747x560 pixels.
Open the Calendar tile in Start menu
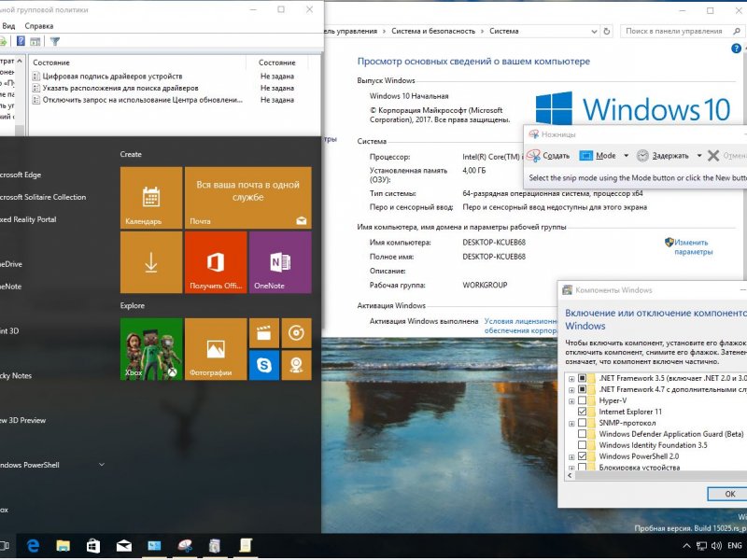pyautogui.click(x=151, y=198)
